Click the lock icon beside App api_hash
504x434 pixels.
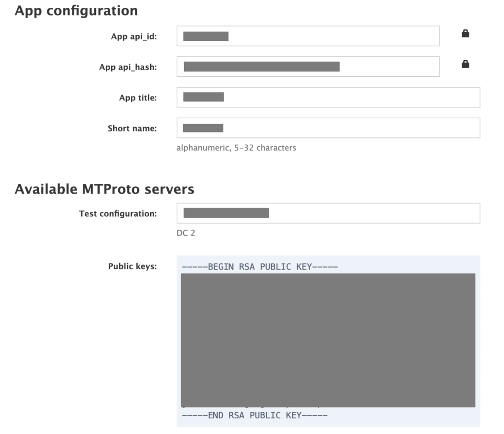coord(465,64)
